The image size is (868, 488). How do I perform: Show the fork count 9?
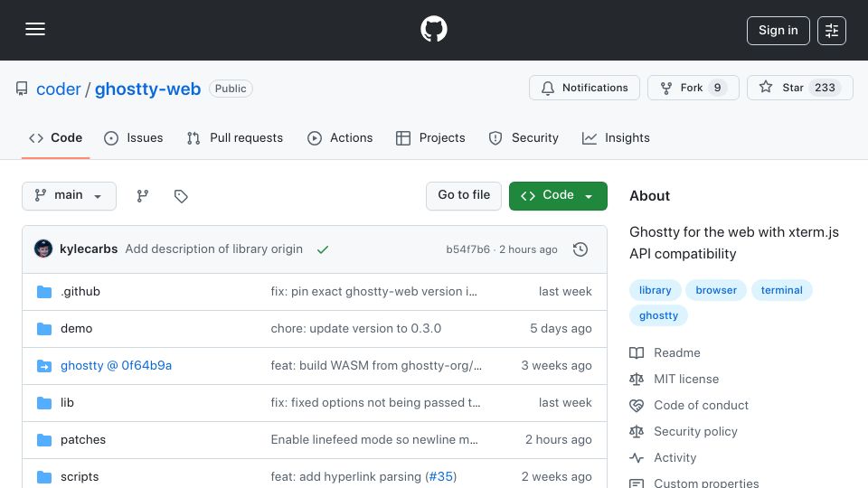[717, 88]
